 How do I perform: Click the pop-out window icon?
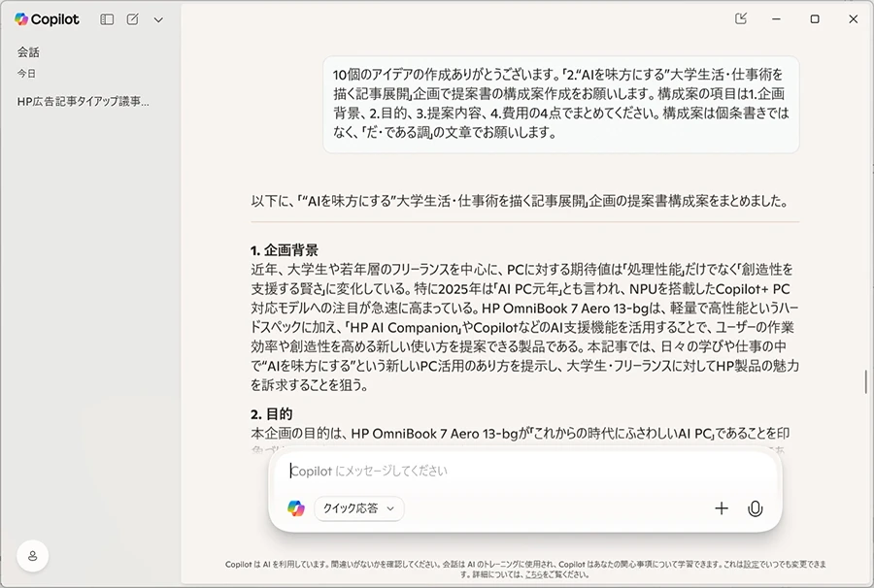click(x=741, y=19)
